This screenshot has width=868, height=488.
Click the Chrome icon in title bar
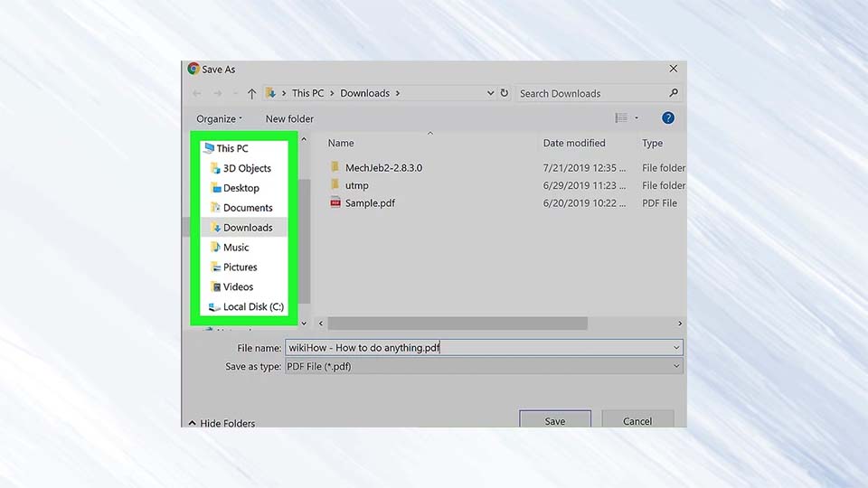pyautogui.click(x=193, y=69)
